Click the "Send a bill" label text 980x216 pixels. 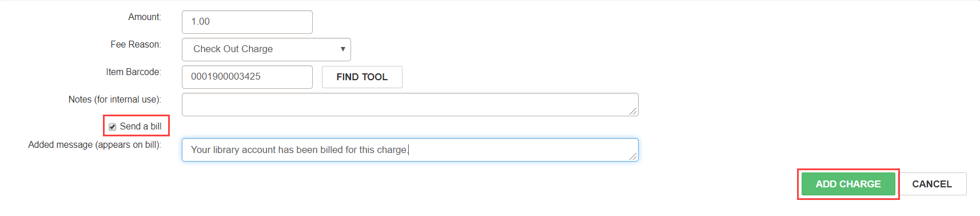pyautogui.click(x=141, y=126)
